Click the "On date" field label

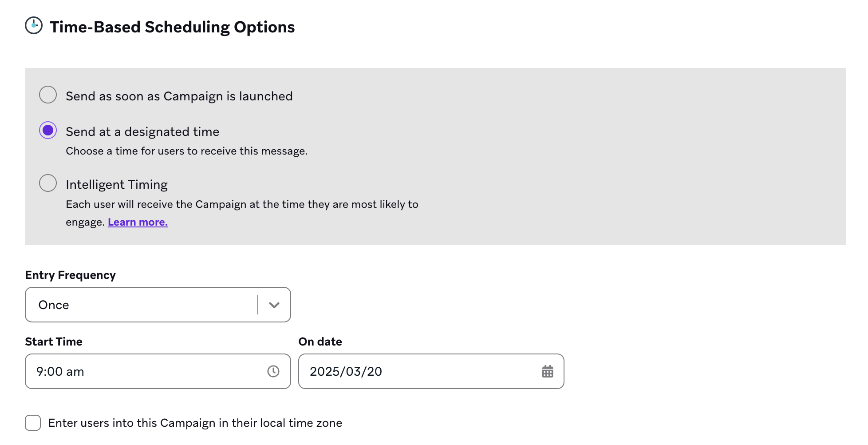coord(320,342)
